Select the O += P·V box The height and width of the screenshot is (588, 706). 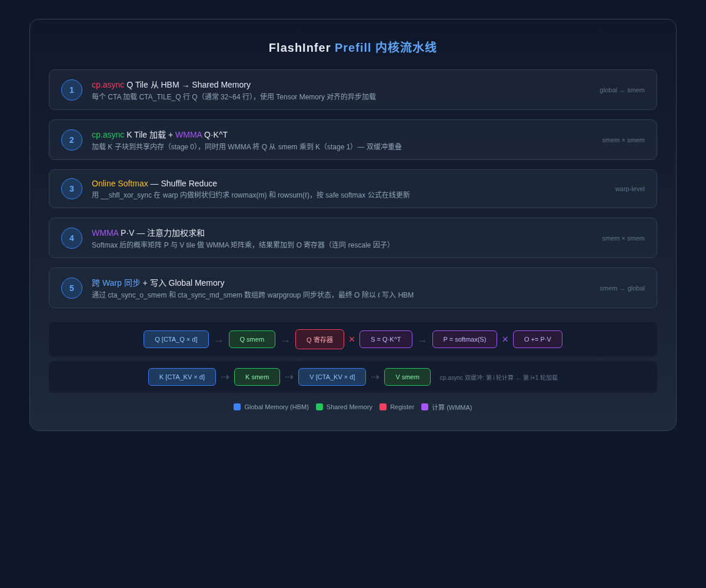coord(538,339)
